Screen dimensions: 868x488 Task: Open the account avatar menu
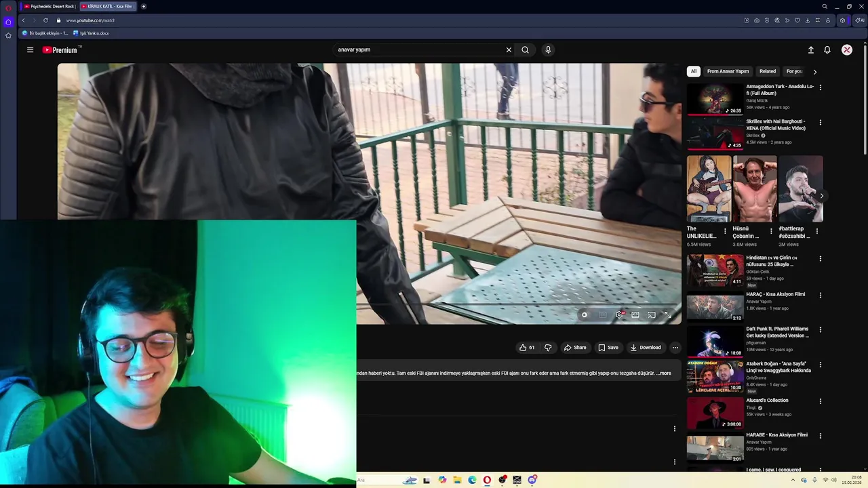(847, 49)
